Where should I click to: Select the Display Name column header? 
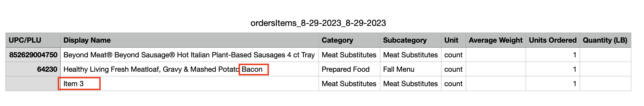pyautogui.click(x=189, y=40)
